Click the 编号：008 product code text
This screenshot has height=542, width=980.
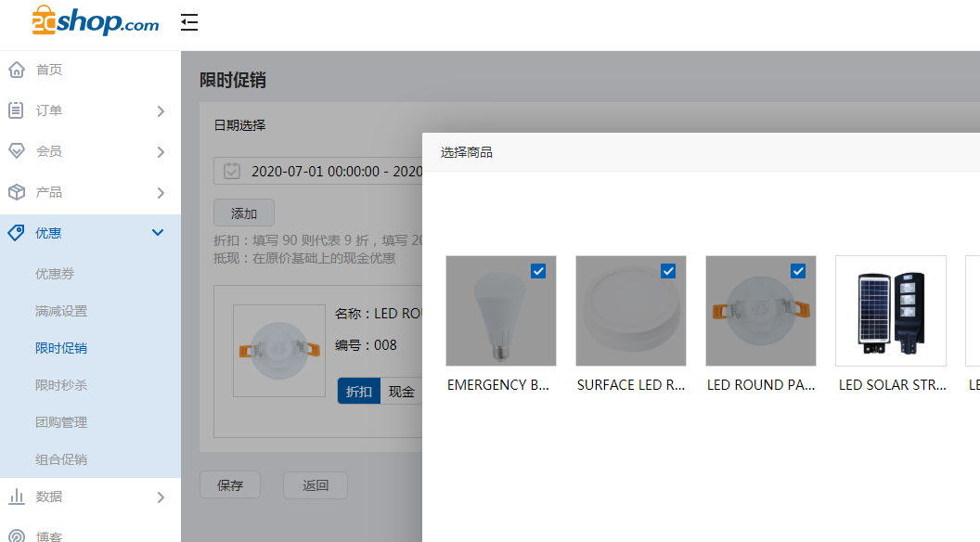366,345
